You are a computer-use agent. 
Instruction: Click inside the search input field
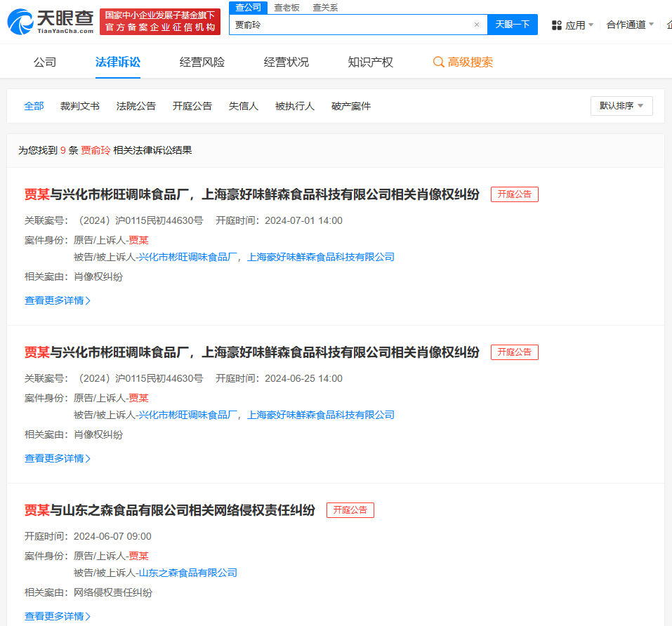coord(351,25)
